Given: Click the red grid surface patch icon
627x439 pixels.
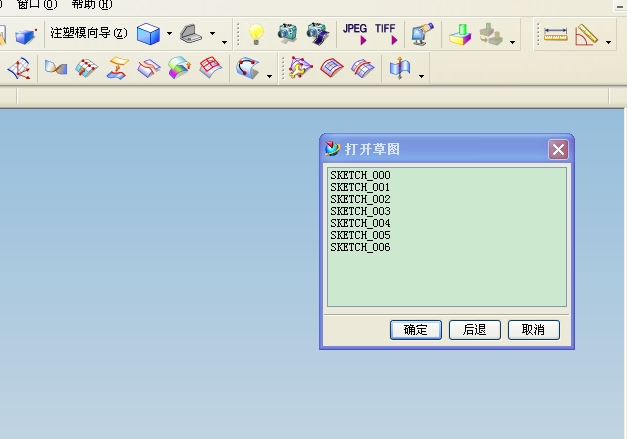Looking at the screenshot, I should 210,67.
